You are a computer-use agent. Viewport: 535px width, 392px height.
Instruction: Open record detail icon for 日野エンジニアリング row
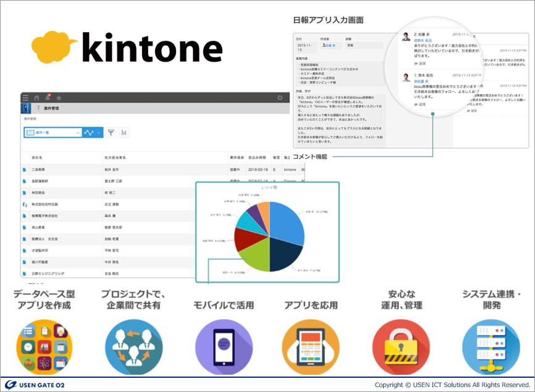[x=24, y=273]
